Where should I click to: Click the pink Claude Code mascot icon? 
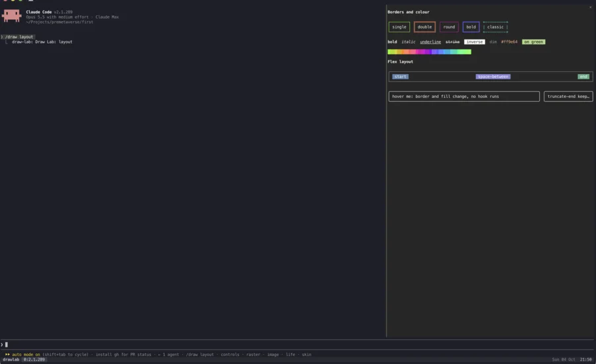(x=11, y=16)
